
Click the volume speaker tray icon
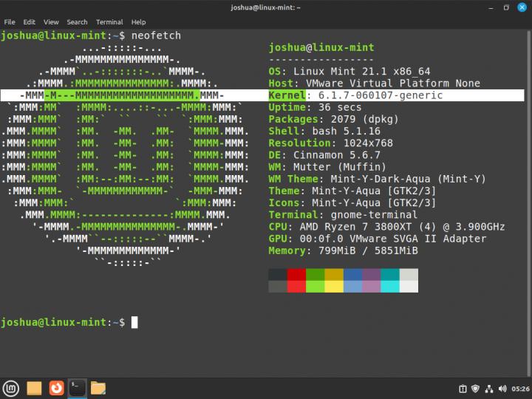(502, 388)
